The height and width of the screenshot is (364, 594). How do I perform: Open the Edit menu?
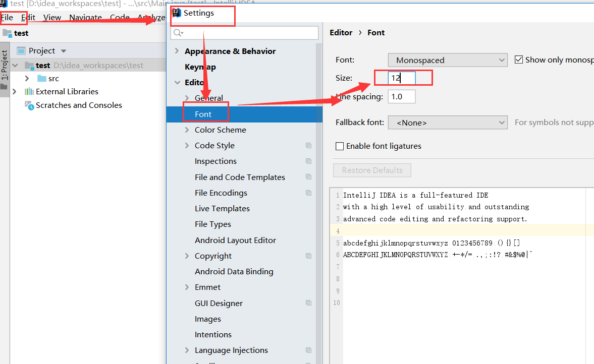28,18
